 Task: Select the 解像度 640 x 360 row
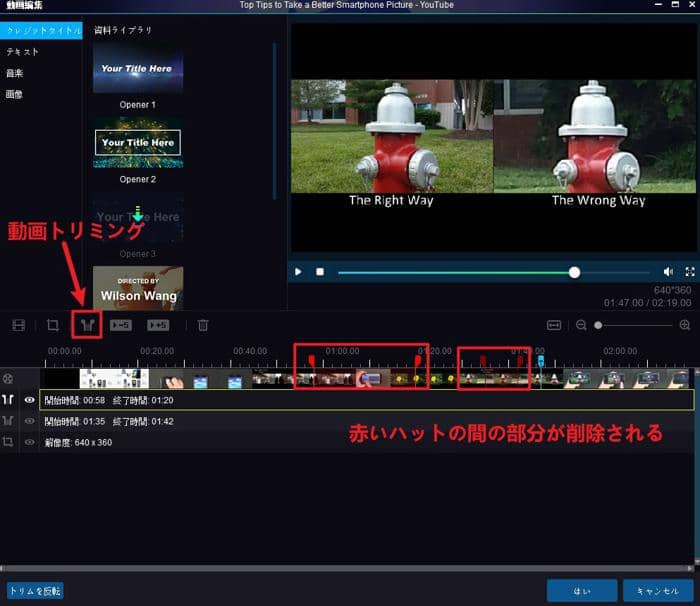coord(367,442)
